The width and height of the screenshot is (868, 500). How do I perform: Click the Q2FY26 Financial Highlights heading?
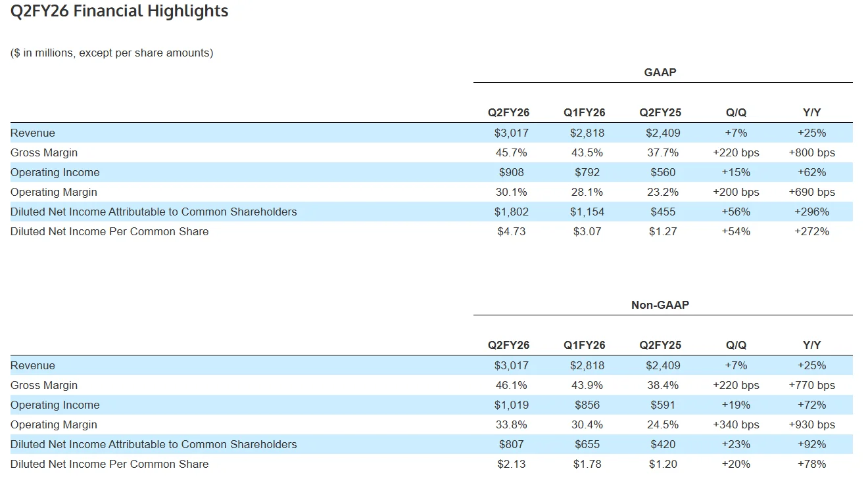[x=119, y=11]
